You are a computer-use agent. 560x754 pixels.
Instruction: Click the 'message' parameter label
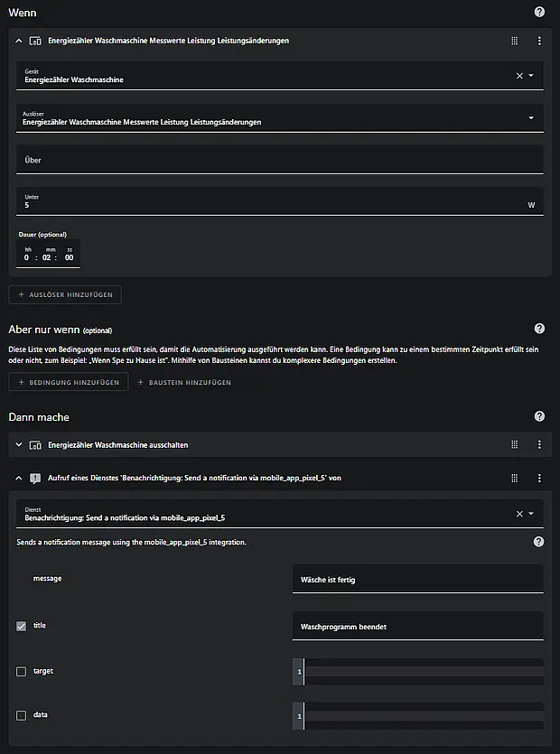pyautogui.click(x=48, y=579)
